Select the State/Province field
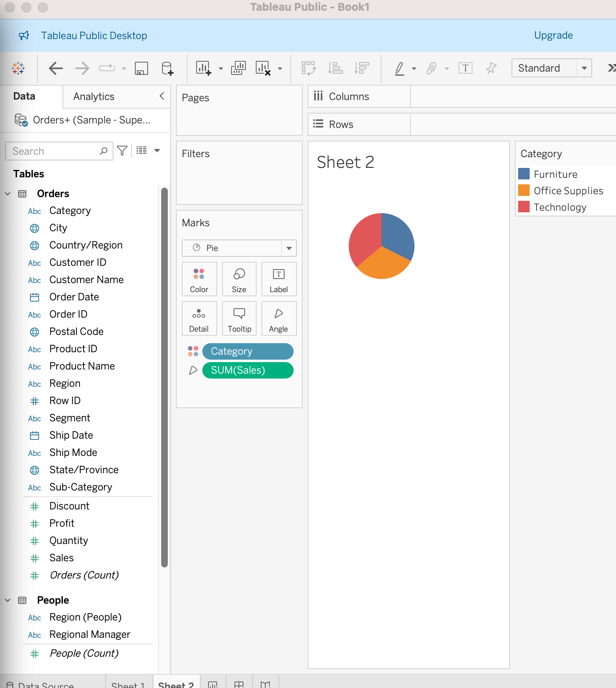616x688 pixels. tap(84, 470)
